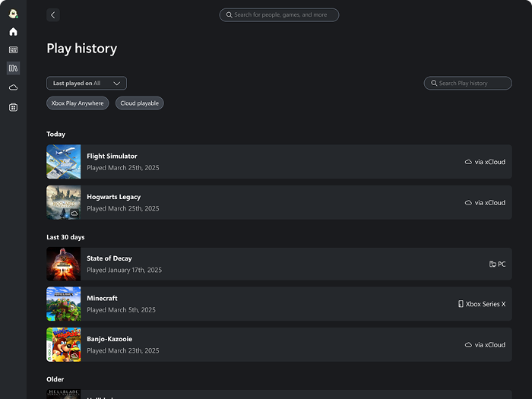Viewport: 532px width, 399px height.
Task: Open the Hellblade cover thumbnail under Older
Action: 63,394
